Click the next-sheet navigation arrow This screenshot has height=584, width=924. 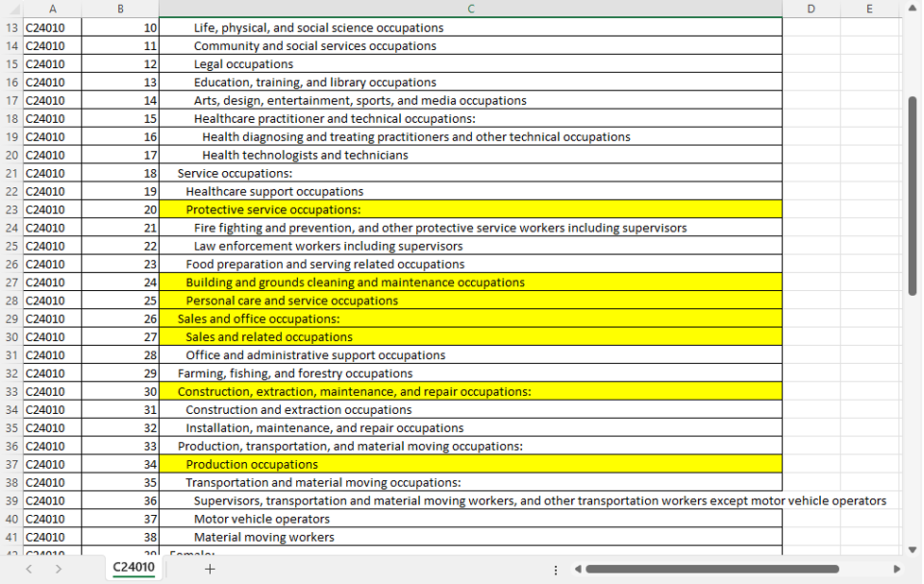pyautogui.click(x=59, y=569)
